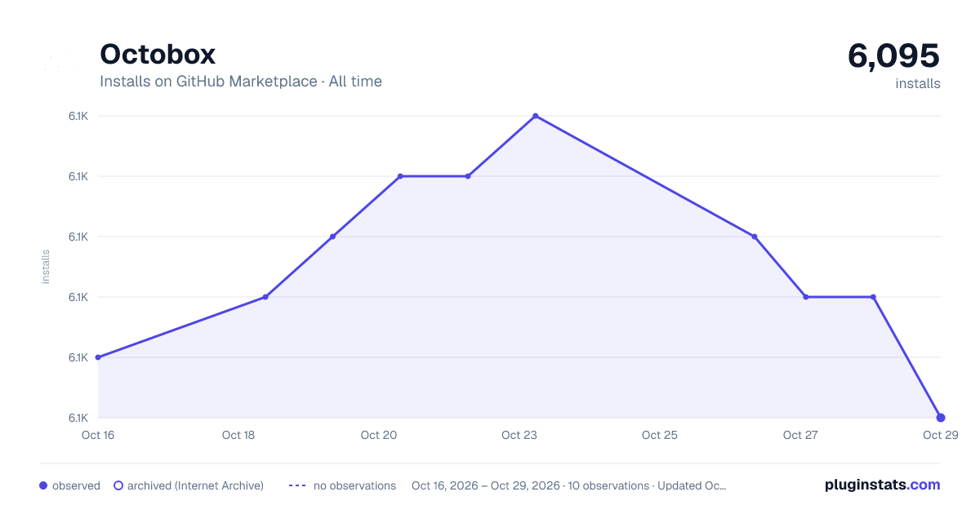Click the 'no observations' legend label
This screenshot has height=514, width=980.
(354, 485)
